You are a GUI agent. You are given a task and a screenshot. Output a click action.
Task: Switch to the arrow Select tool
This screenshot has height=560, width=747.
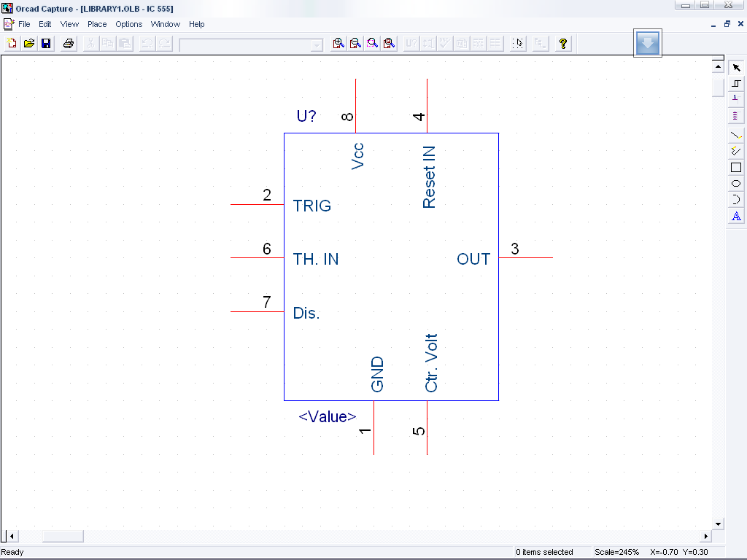point(736,68)
